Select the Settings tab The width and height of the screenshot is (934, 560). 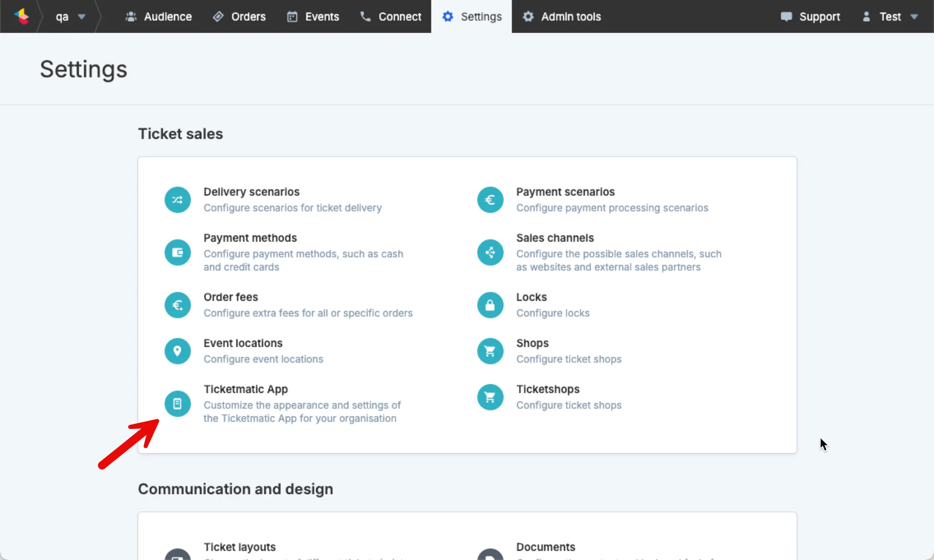pos(472,16)
